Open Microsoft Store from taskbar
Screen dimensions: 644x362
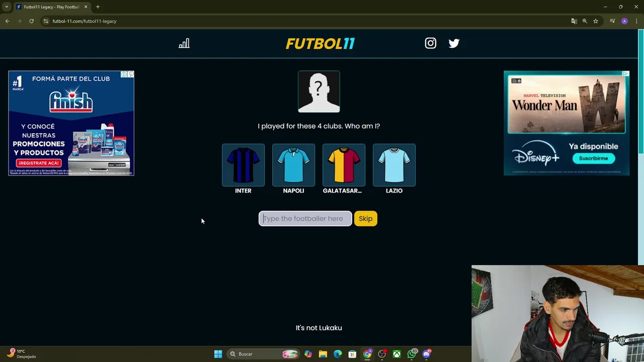(x=353, y=354)
